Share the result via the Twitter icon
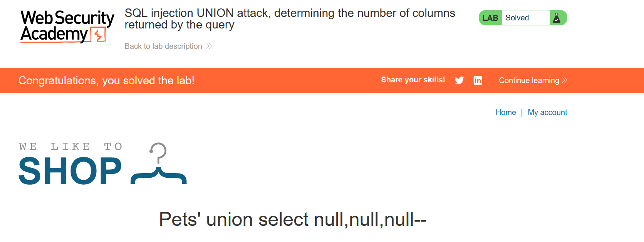 (x=459, y=80)
